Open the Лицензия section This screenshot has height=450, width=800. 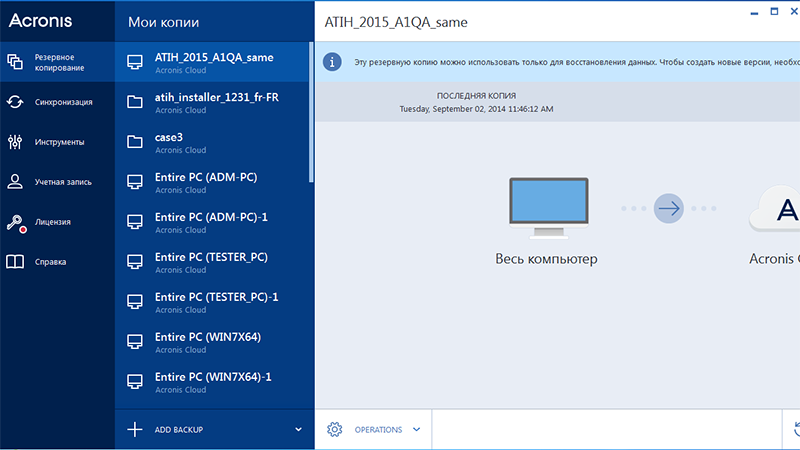(x=57, y=222)
